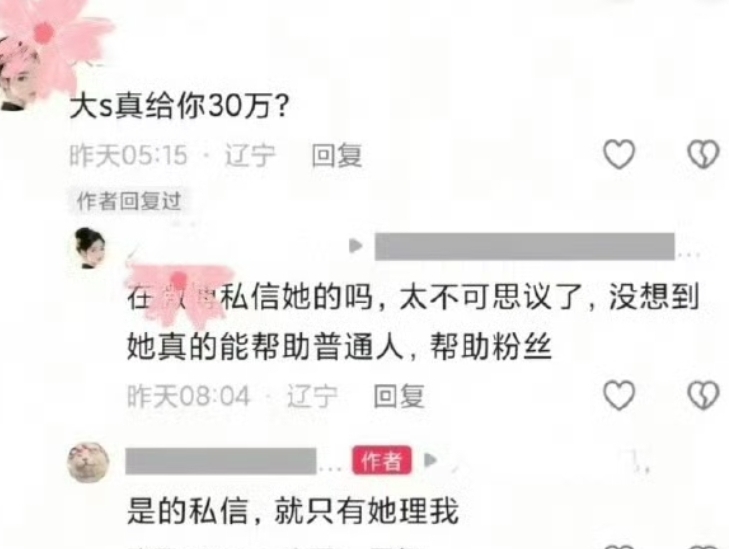
Task: Like the 大s真给你30万 comment
Action: click(619, 154)
